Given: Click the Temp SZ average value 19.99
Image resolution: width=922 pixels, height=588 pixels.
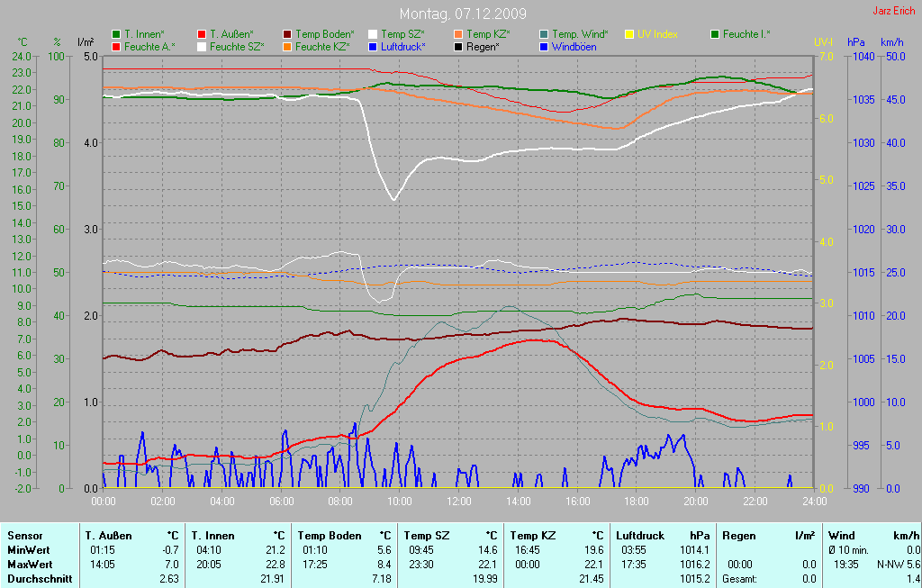Looking at the screenshot, I should coord(484,579).
